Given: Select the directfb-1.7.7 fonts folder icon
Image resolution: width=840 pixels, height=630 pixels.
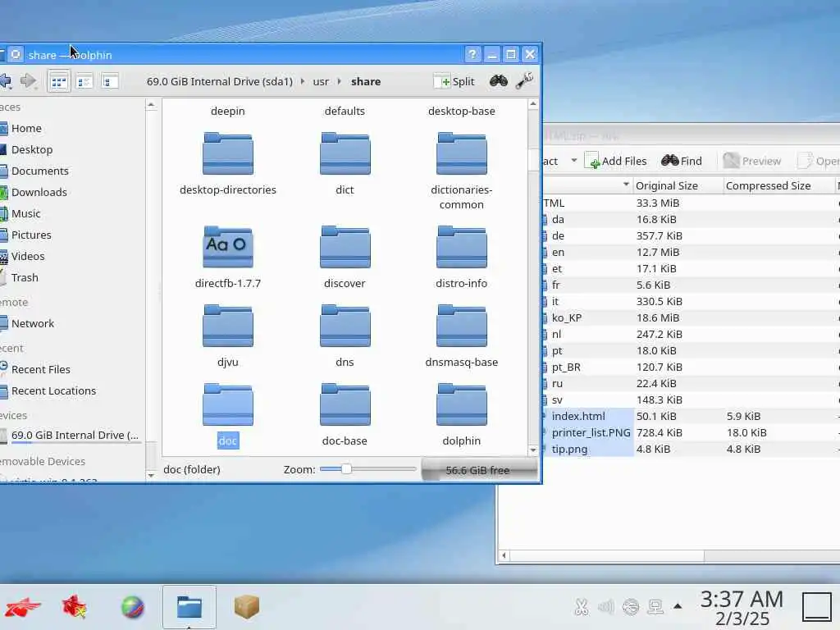Looking at the screenshot, I should click(228, 247).
